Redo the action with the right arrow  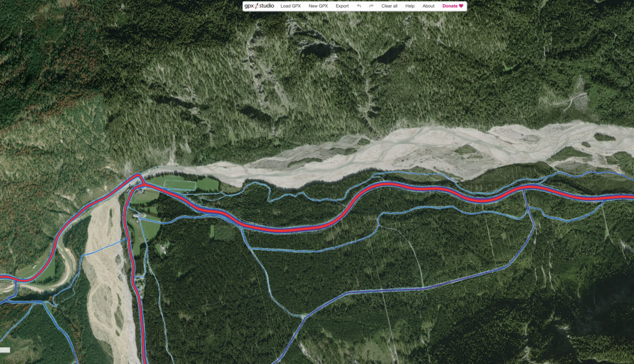point(371,6)
